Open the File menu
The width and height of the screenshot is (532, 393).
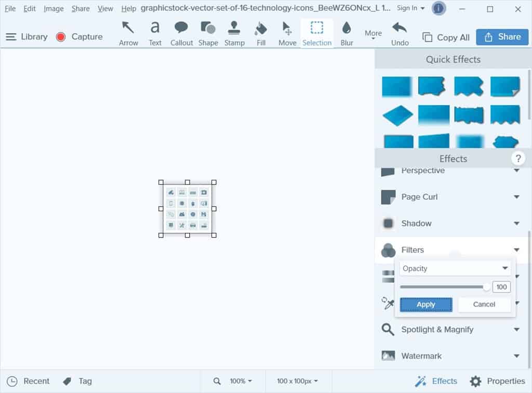click(10, 8)
